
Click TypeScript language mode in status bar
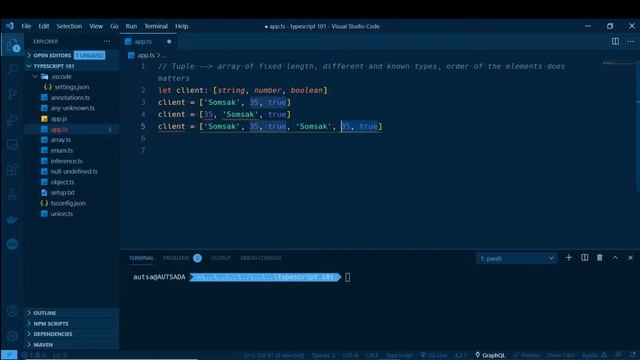pyautogui.click(x=399, y=355)
